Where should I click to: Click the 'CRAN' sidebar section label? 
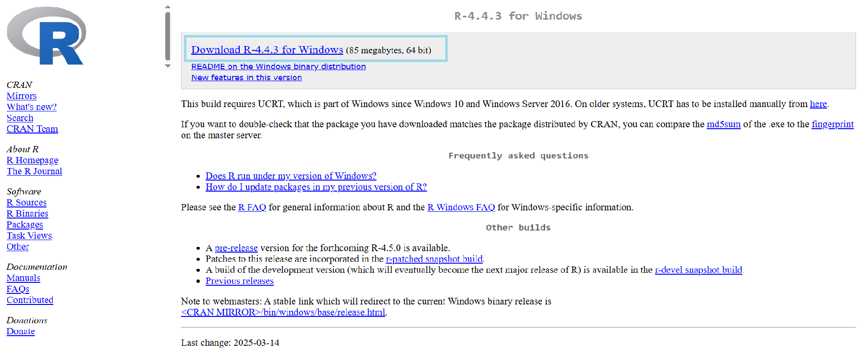(20, 85)
